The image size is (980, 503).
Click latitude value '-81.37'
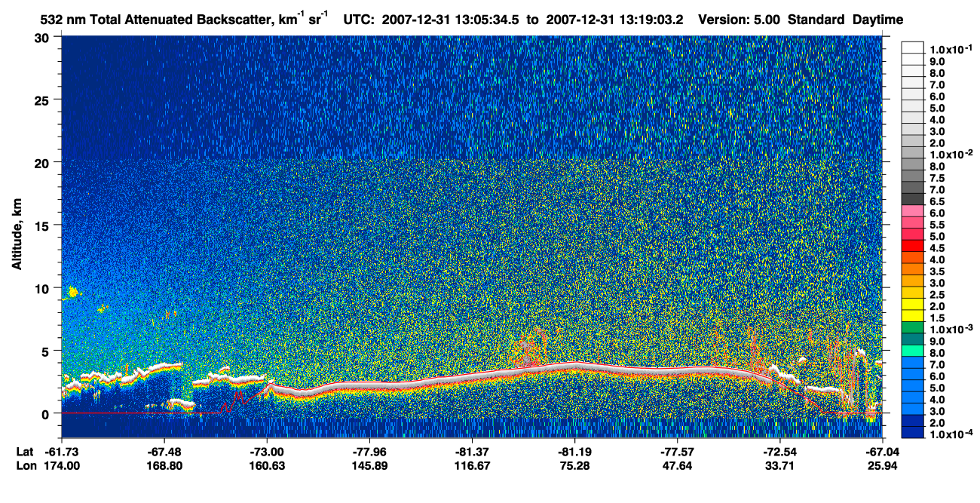pyautogui.click(x=472, y=452)
